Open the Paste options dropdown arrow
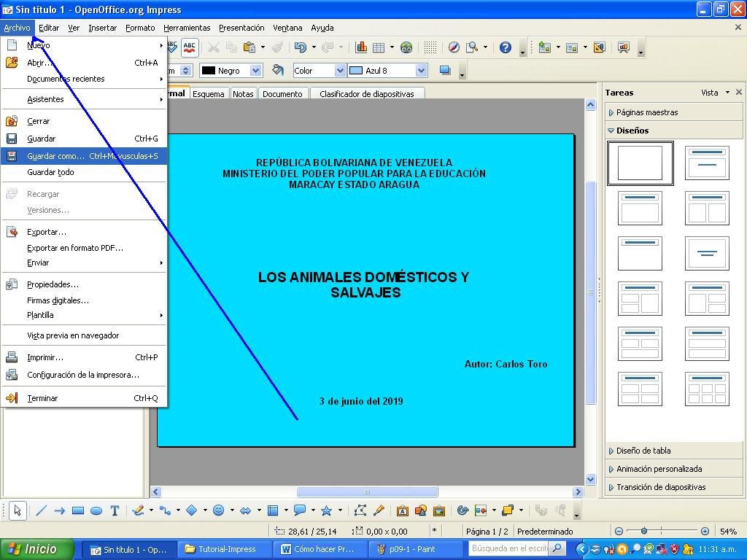This screenshot has height=560, width=747. (263, 47)
